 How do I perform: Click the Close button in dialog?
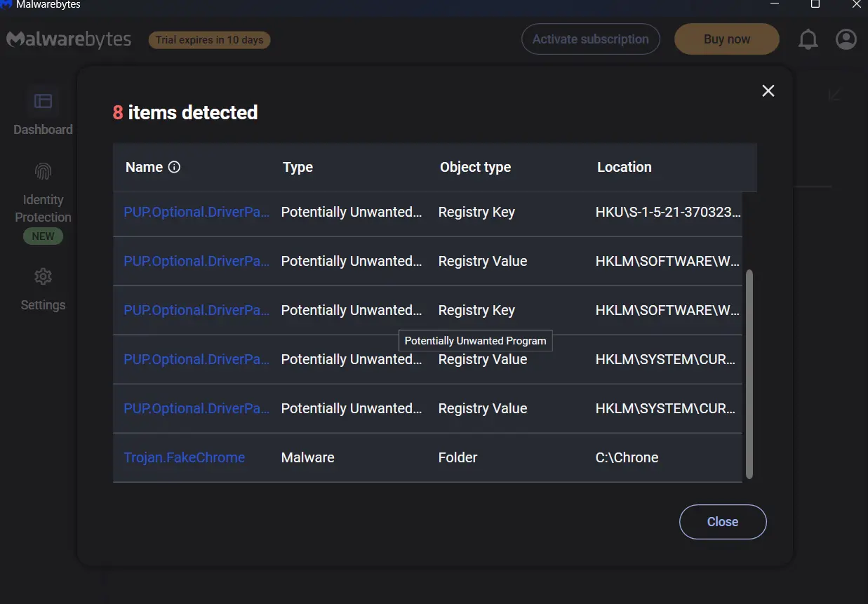(x=723, y=522)
